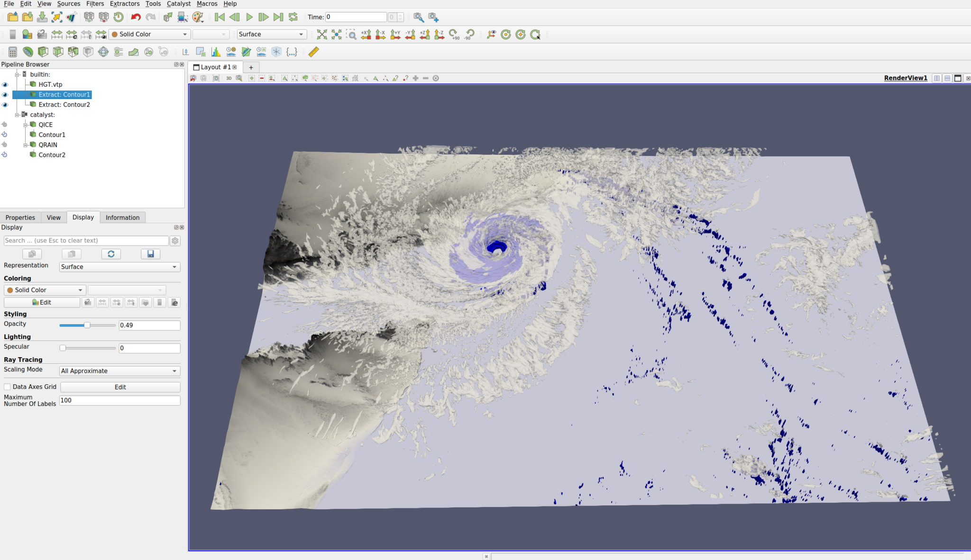The width and height of the screenshot is (971, 560).
Task: Open the Scaling Mode dropdown
Action: pos(119,371)
